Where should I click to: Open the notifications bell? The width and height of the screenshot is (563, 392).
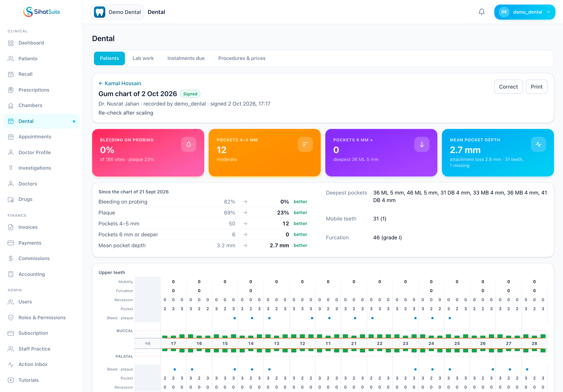pyautogui.click(x=481, y=12)
